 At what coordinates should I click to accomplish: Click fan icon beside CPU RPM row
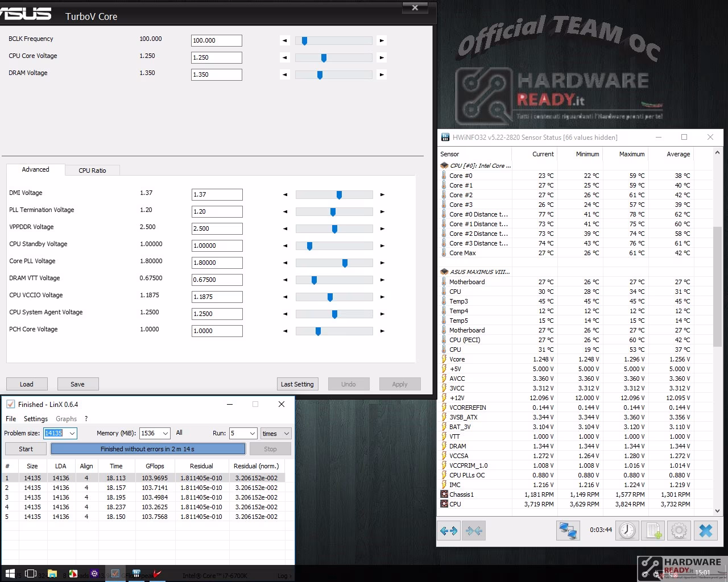coord(444,504)
